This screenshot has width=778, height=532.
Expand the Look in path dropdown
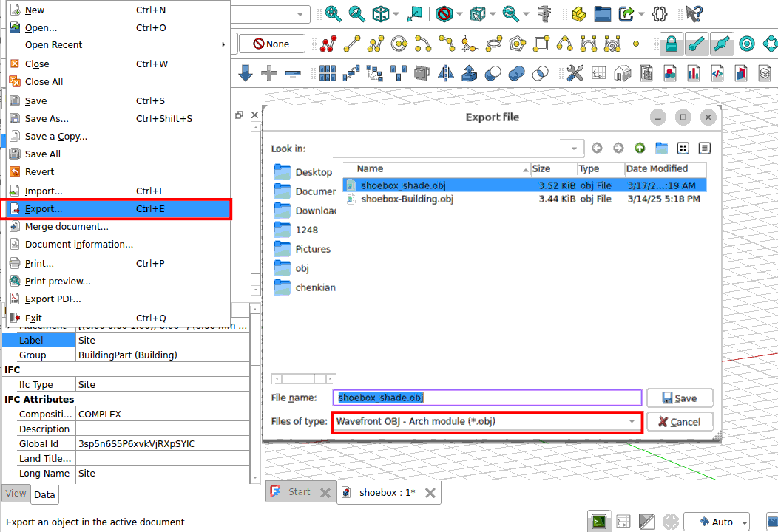[x=575, y=149]
